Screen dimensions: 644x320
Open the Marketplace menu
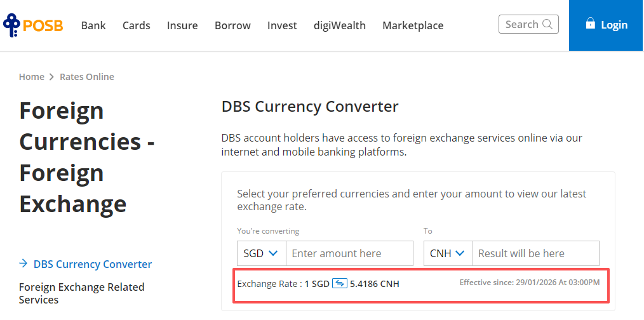tap(413, 25)
